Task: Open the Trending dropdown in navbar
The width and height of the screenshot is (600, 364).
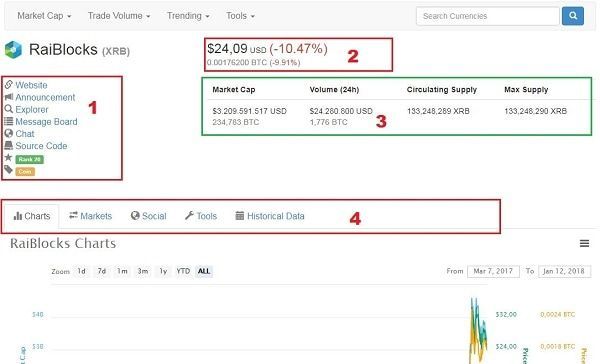Action: pyautogui.click(x=188, y=16)
